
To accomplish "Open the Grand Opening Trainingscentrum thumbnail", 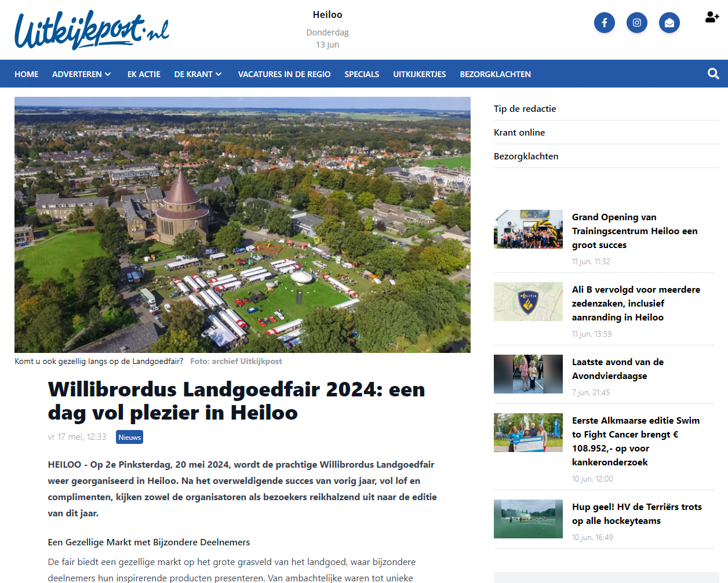I will coord(528,229).
